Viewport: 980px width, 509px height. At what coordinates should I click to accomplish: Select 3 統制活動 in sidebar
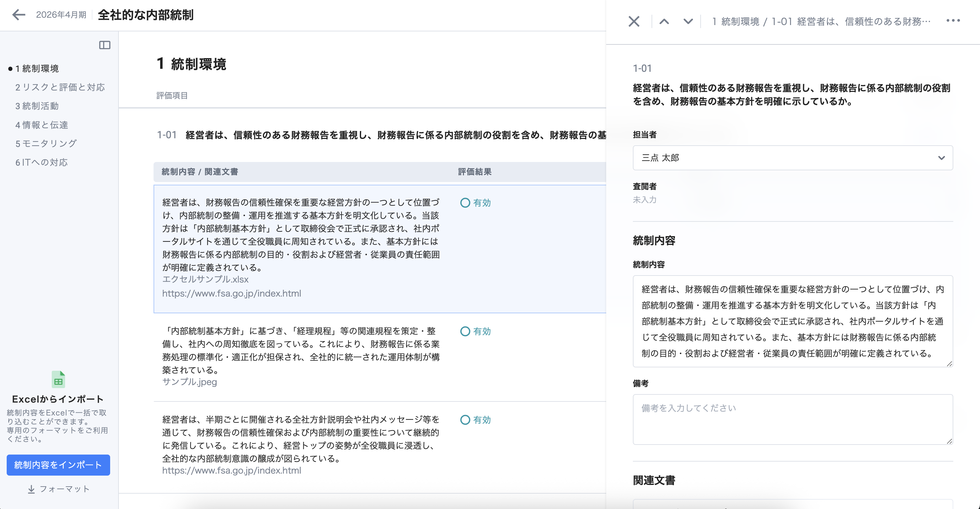tap(37, 106)
